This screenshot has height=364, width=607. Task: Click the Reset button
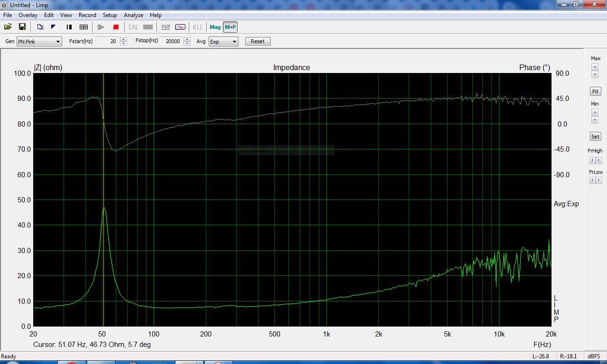click(258, 41)
